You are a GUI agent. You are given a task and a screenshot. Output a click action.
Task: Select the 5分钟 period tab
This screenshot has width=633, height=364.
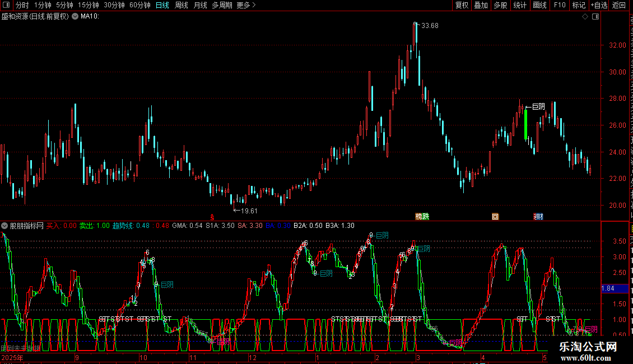tap(64, 5)
